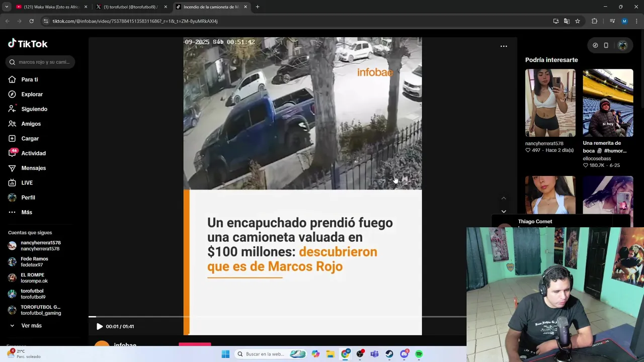Screen dimensions: 644x362
Task: Open Spotify from the taskbar
Action: pyautogui.click(x=419, y=354)
